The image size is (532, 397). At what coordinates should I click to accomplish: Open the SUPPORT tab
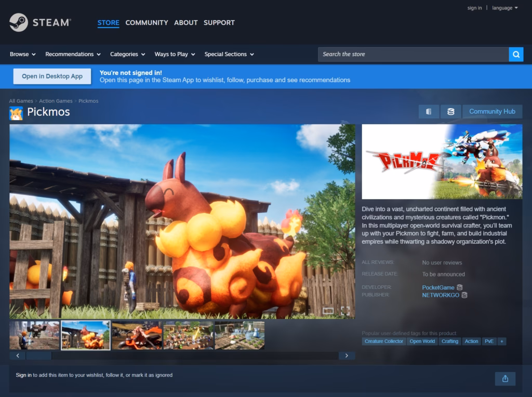219,23
